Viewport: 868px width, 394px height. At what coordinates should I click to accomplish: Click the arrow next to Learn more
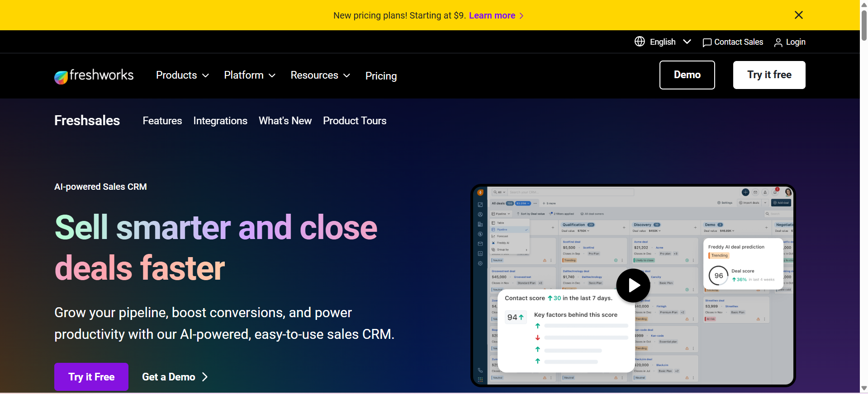tap(522, 16)
